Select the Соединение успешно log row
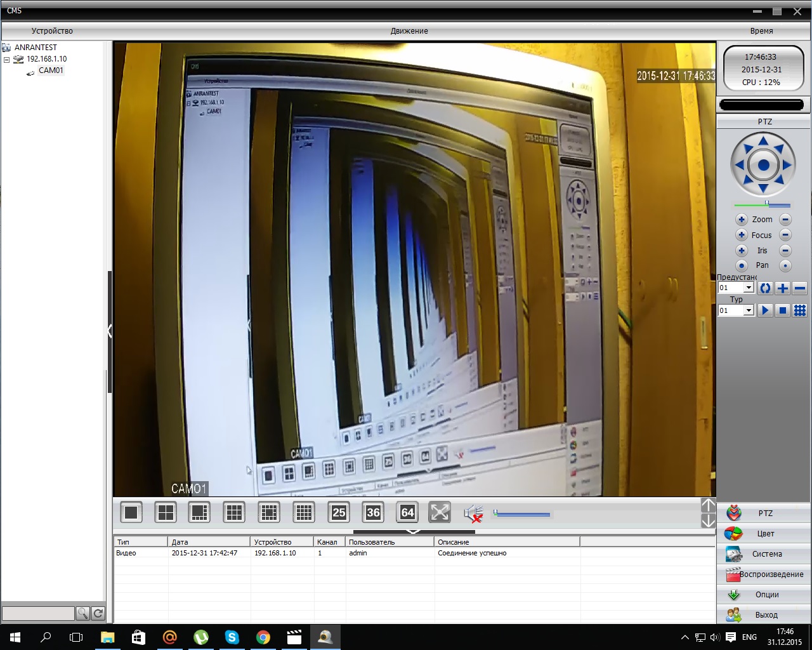Image resolution: width=812 pixels, height=650 pixels. pos(414,553)
